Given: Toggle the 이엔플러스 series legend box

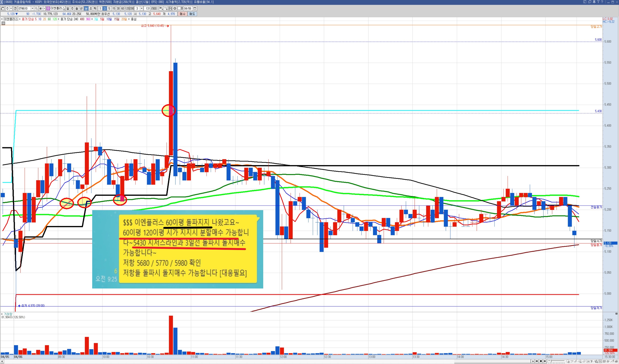Looking at the screenshot, I should 2,19.
